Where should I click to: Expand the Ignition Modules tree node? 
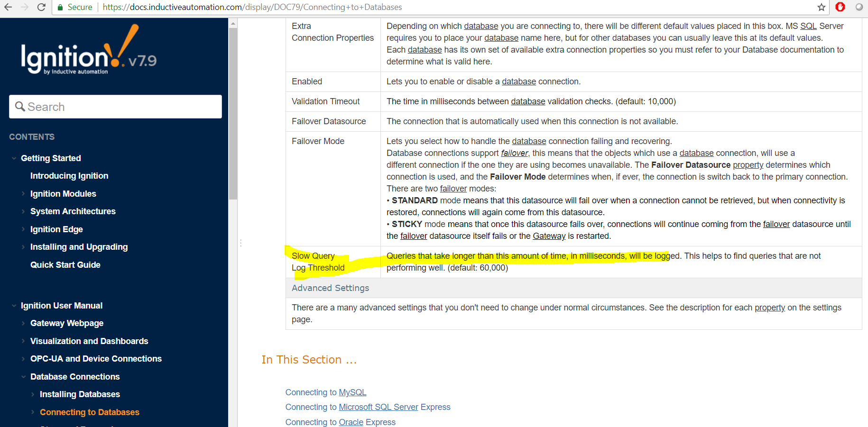tap(23, 194)
